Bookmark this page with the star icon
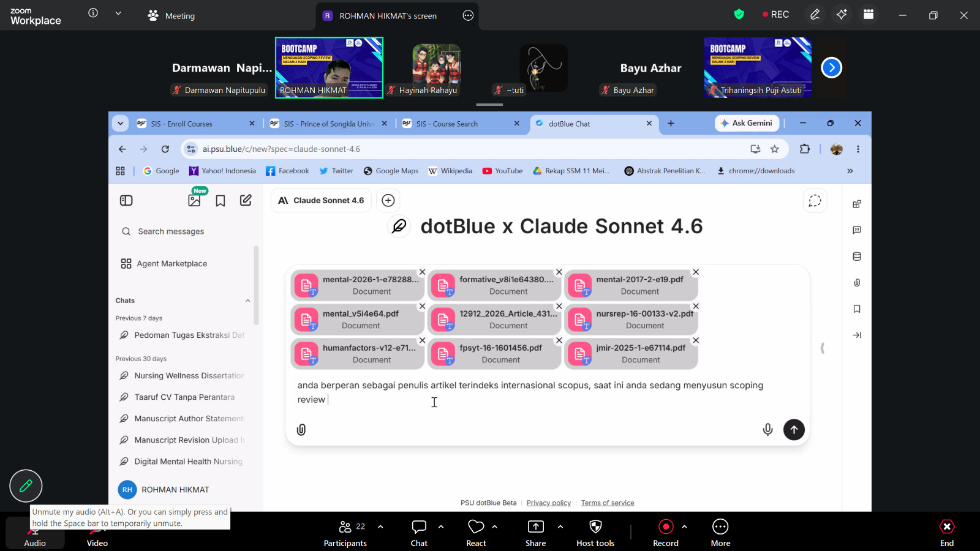980x551 pixels. click(x=775, y=149)
